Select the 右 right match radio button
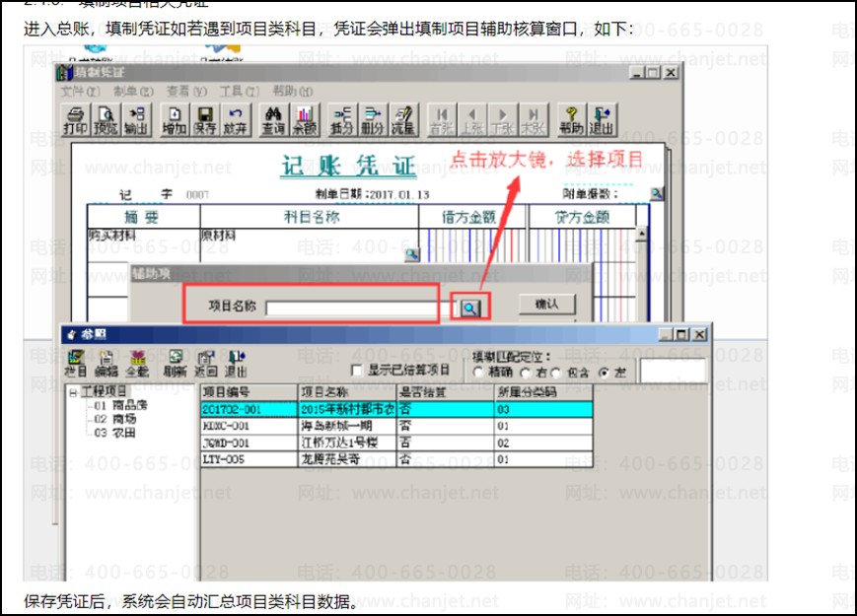 pos(526,373)
